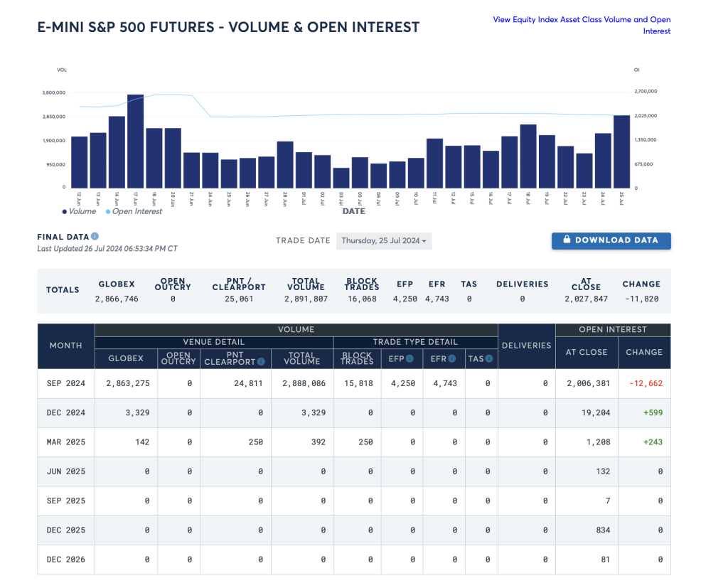The image size is (728, 588).
Task: Click the 17 Jun volume bar
Action: pyautogui.click(x=136, y=141)
